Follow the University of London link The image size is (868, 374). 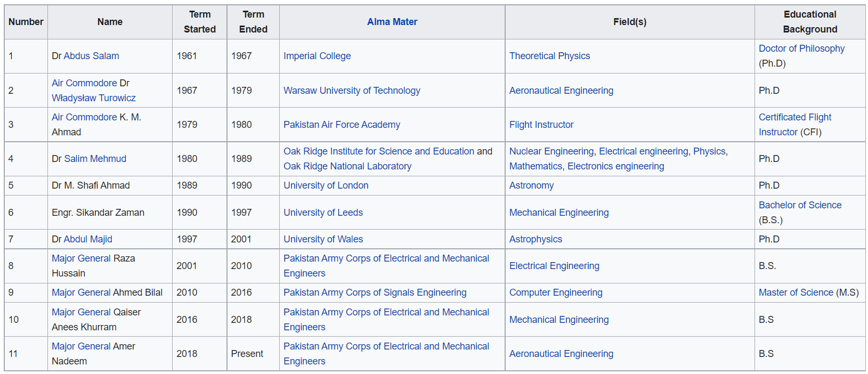[326, 185]
